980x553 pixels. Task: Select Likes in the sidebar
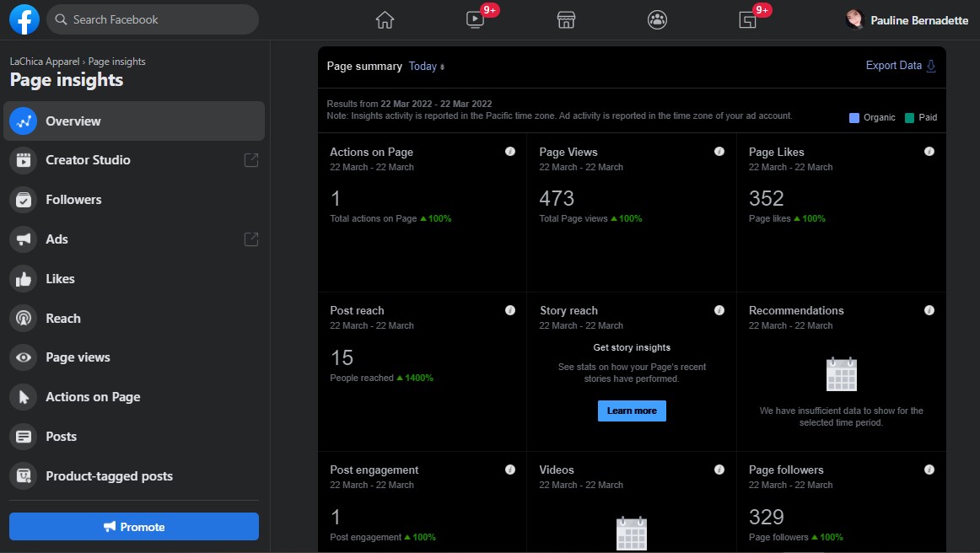coord(134,279)
